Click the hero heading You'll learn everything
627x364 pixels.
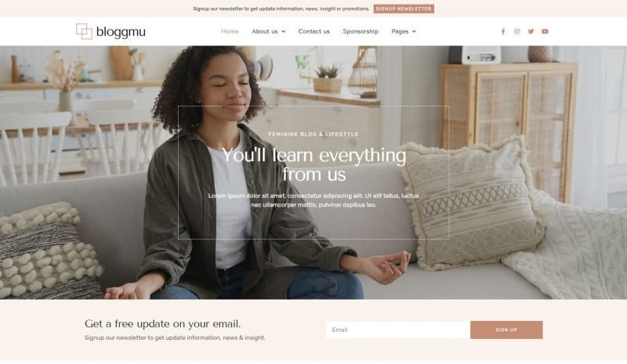[314, 164]
